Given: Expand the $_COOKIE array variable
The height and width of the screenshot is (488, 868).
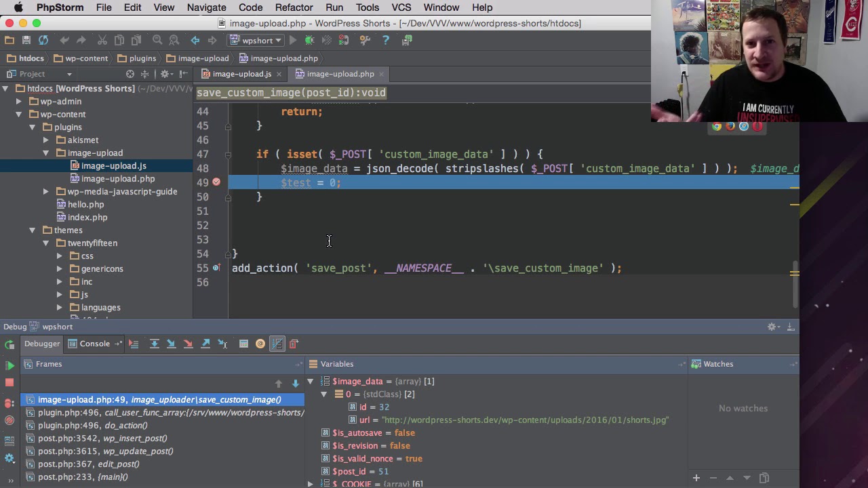Looking at the screenshot, I should pyautogui.click(x=311, y=484).
